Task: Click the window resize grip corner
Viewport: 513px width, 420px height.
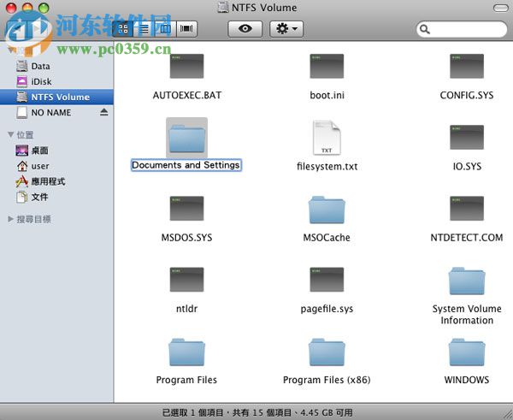Action: [x=508, y=414]
